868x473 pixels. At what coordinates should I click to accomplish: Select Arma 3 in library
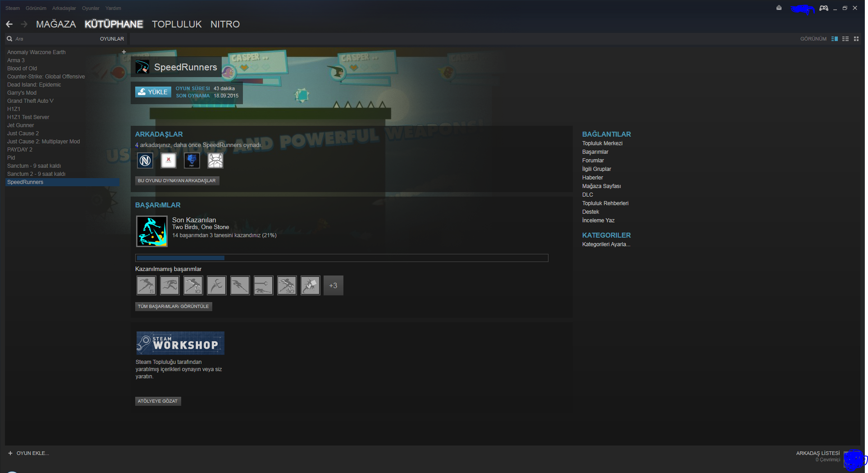pyautogui.click(x=16, y=60)
